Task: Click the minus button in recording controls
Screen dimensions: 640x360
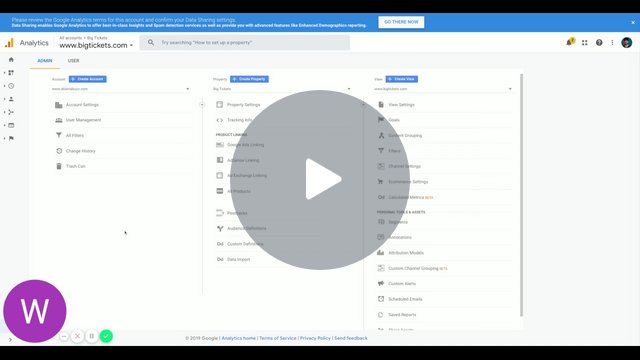Action: pyautogui.click(x=64, y=337)
